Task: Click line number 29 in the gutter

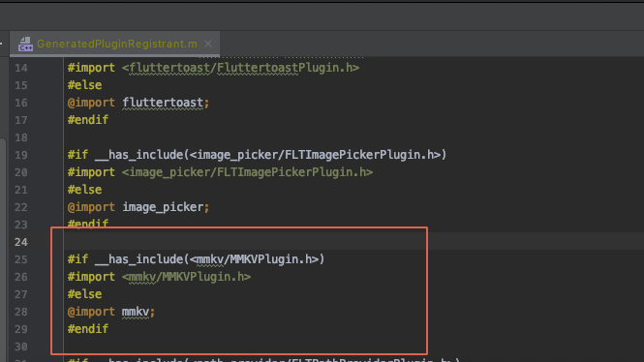Action: click(x=21, y=330)
